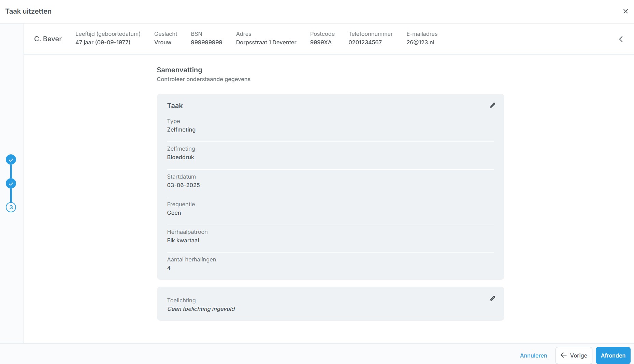Click the Herhaalpatroon value Elk kwartaal
The height and width of the screenshot is (364, 634).
click(183, 240)
